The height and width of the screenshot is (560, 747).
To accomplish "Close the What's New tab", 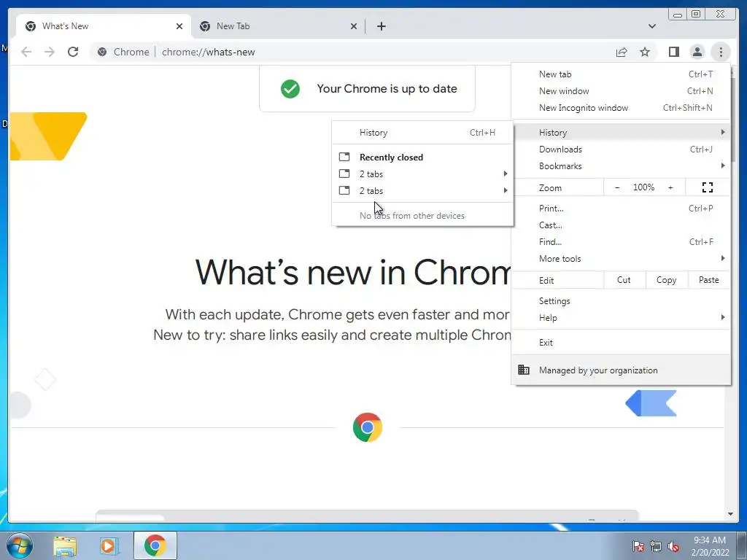I will tap(179, 26).
